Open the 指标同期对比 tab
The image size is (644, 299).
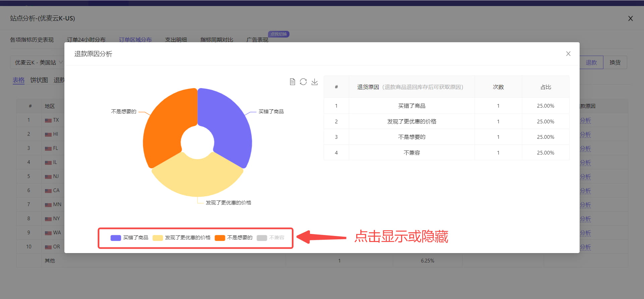coord(217,40)
